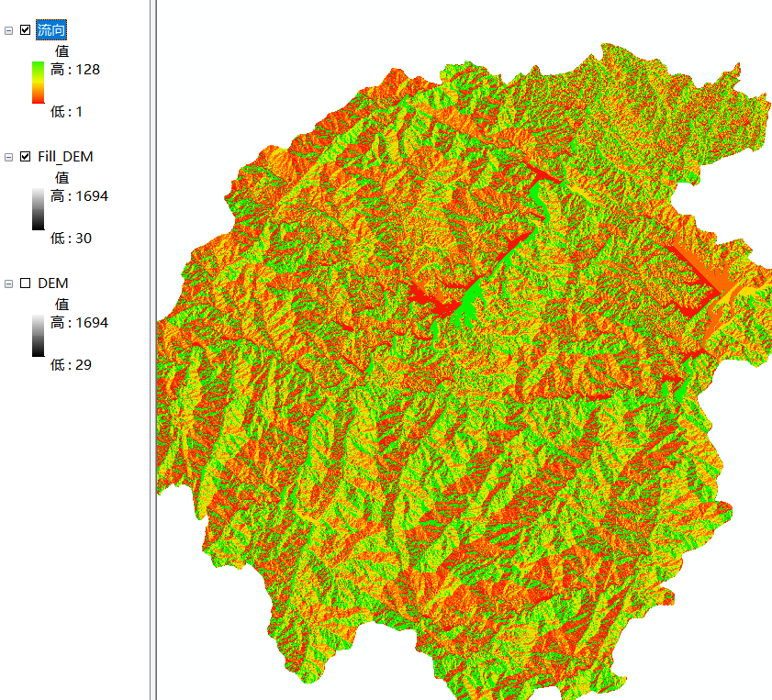Click the '低 : 1' legend value
772x700 pixels.
pos(66,112)
